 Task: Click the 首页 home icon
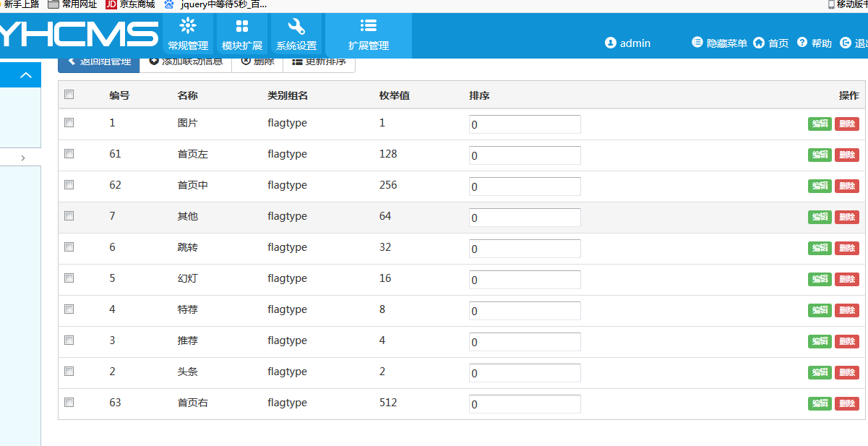point(759,43)
